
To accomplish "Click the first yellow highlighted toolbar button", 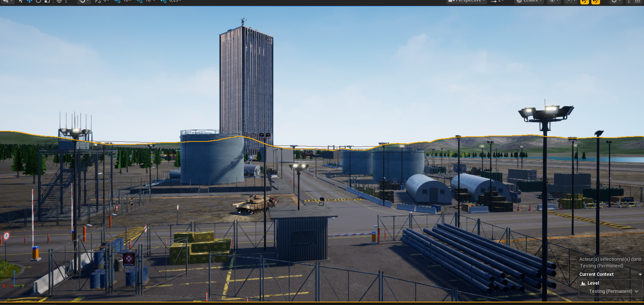I will (584, 1).
